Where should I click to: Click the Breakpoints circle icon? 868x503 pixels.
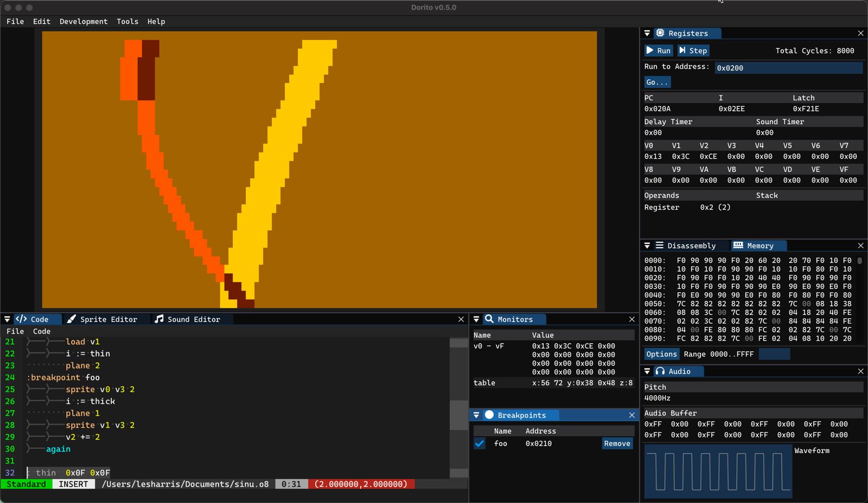click(490, 415)
